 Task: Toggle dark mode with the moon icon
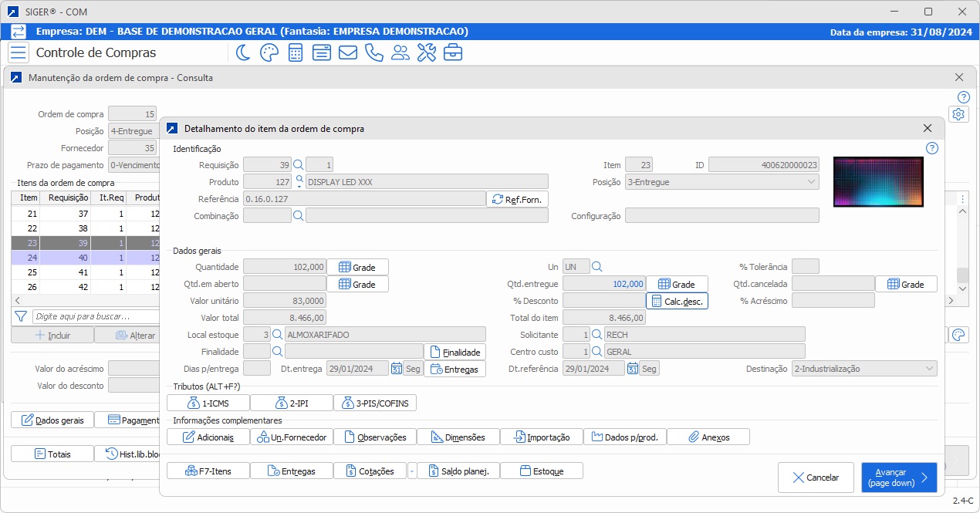click(x=243, y=52)
